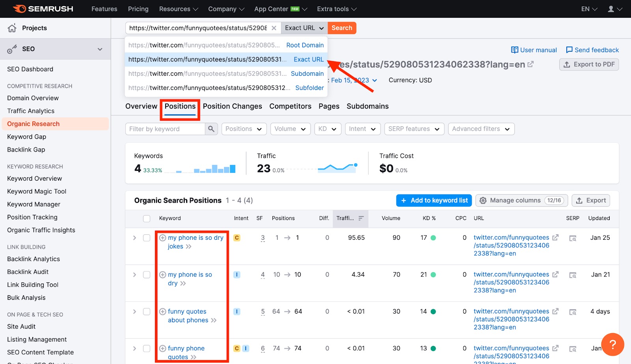Viewport: 631px width, 364px height.
Task: Switch to the Pages tab
Action: pos(329,106)
